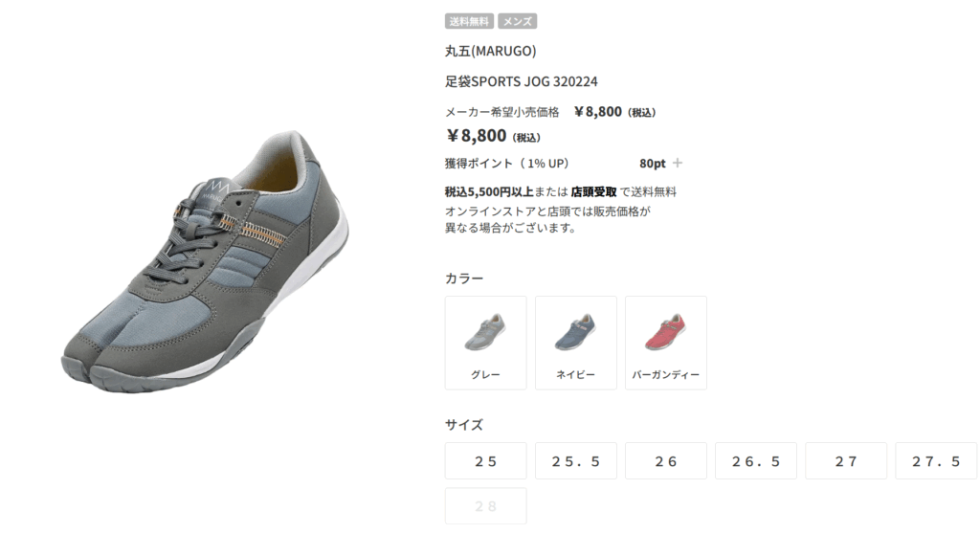Click the 足袋SPORTS JOG 320224 product title
Image resolution: width=980 pixels, height=534 pixels.
tap(522, 82)
